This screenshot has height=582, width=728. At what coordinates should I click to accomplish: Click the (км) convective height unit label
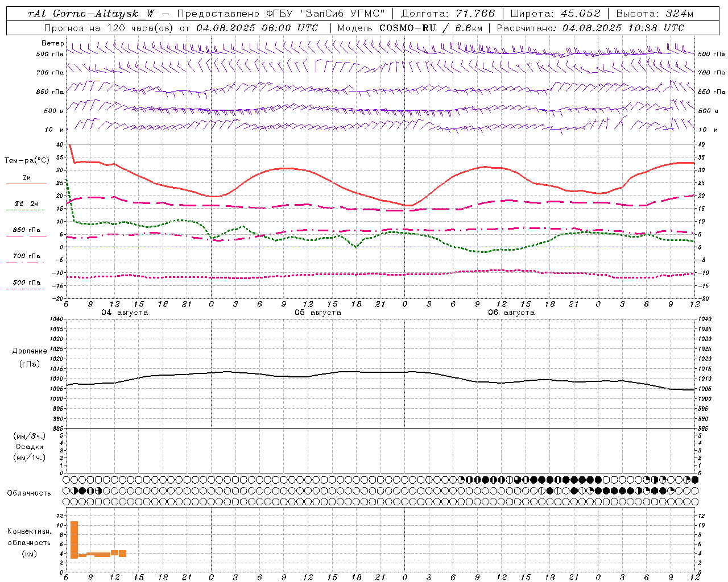click(29, 554)
